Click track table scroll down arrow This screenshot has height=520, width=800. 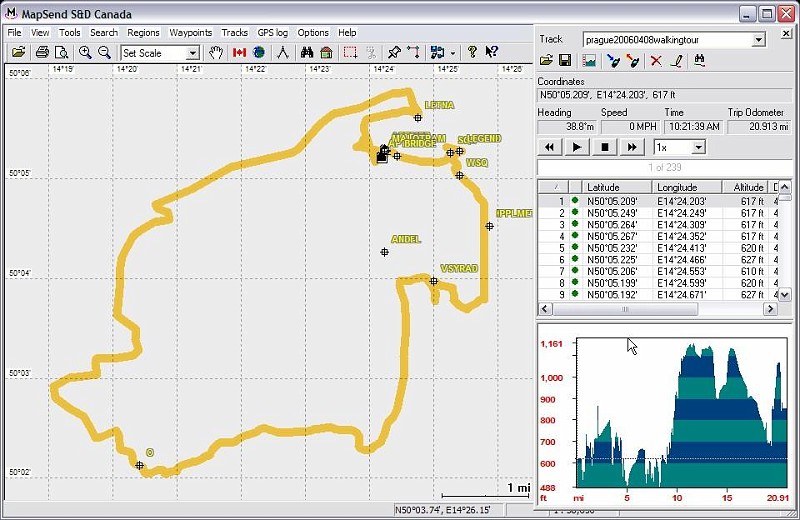tap(785, 294)
